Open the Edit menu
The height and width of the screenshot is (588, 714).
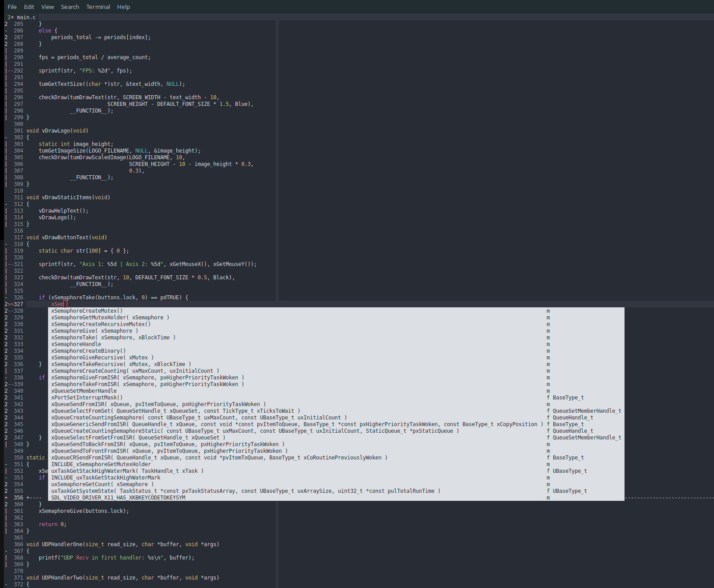(29, 7)
